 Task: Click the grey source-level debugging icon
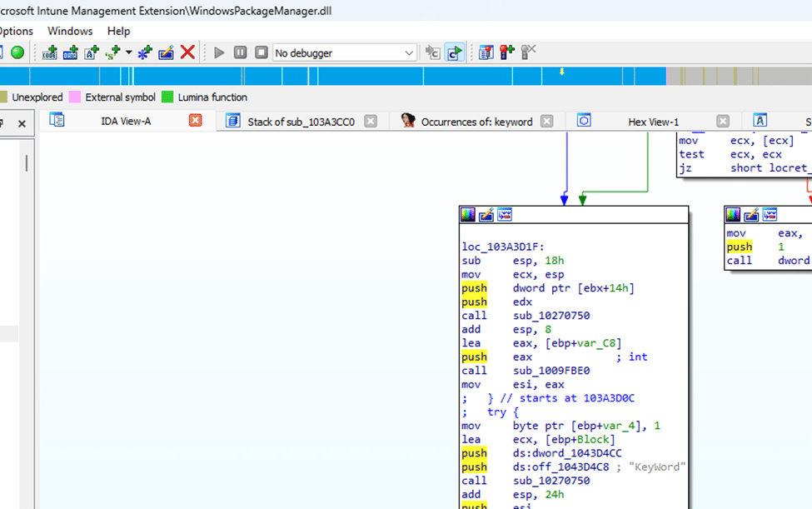432,52
